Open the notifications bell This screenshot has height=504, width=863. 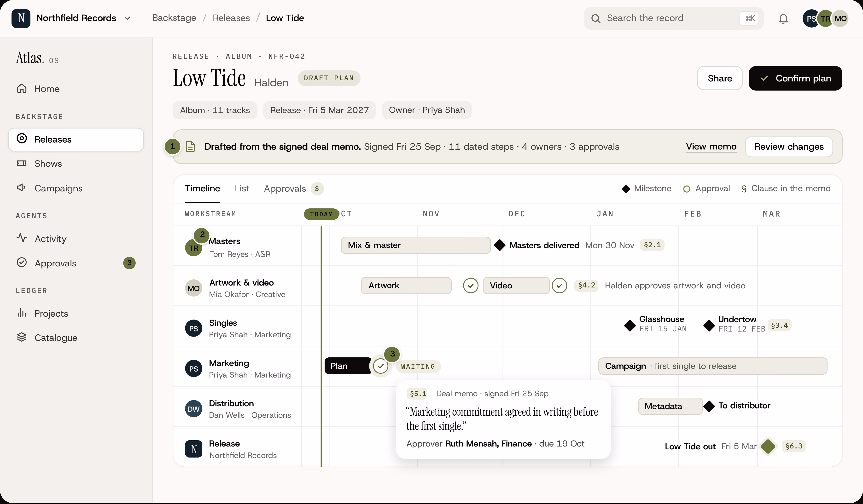click(x=783, y=18)
